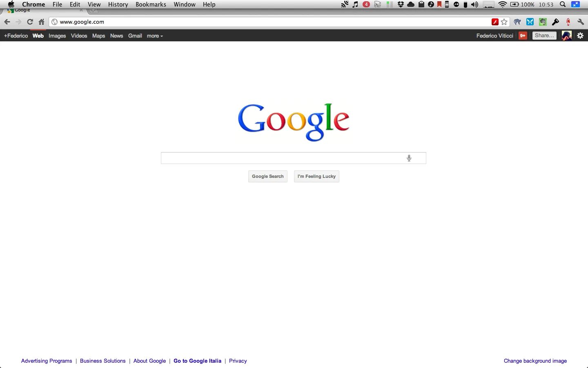
Task: Reload the page with refresh icon
Action: [x=30, y=22]
